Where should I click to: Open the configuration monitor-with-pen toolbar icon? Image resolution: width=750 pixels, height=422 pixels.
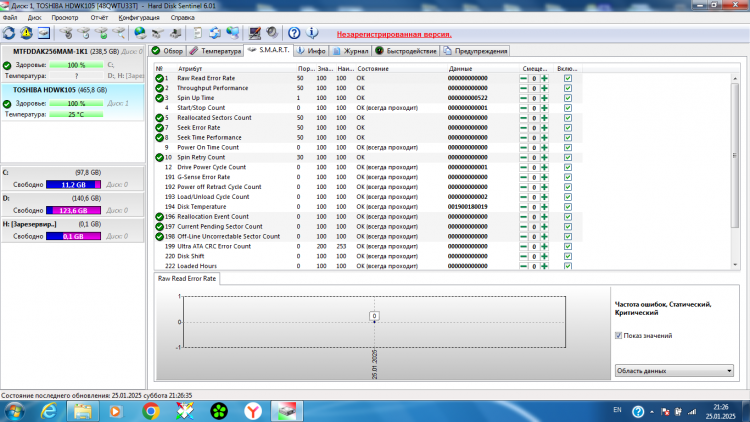254,33
